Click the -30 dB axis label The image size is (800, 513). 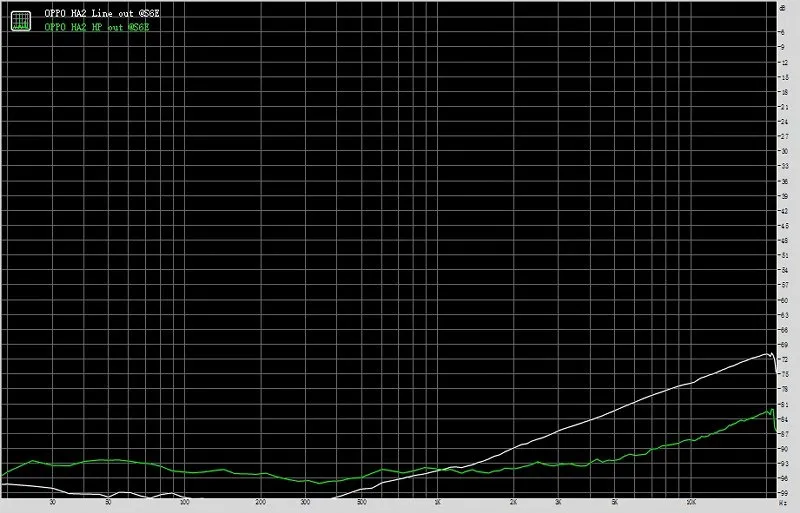pyautogui.click(x=783, y=152)
